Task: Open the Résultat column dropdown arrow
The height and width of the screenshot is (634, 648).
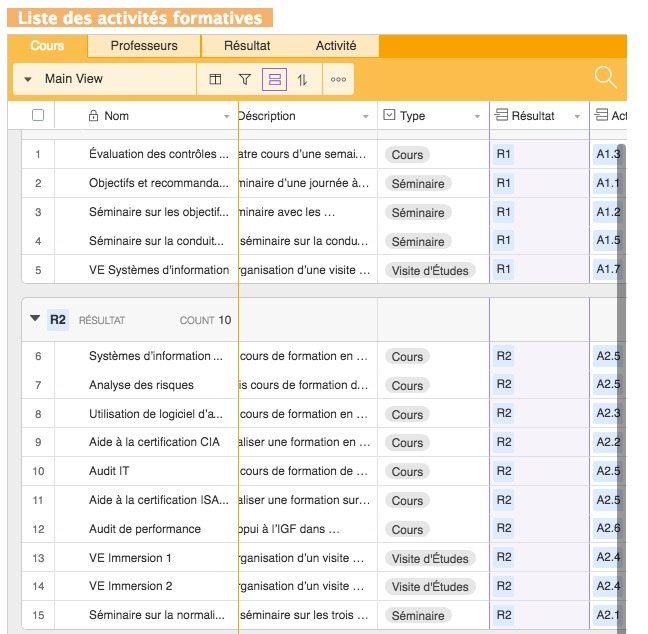Action: 577,117
